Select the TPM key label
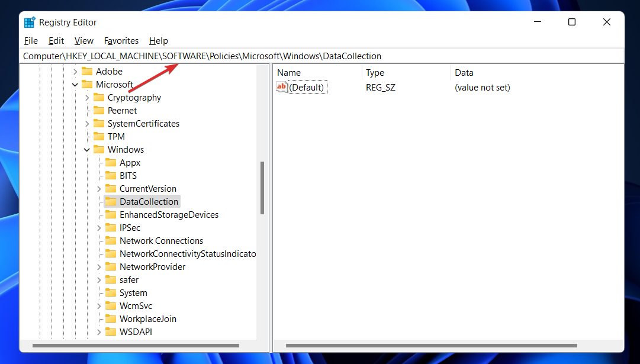The image size is (640, 364). 116,137
